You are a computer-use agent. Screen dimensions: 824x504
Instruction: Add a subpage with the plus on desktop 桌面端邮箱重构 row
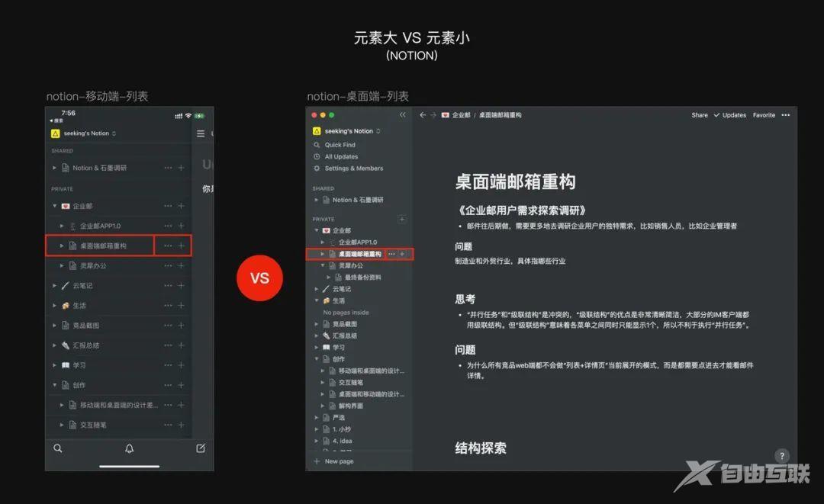coord(402,254)
